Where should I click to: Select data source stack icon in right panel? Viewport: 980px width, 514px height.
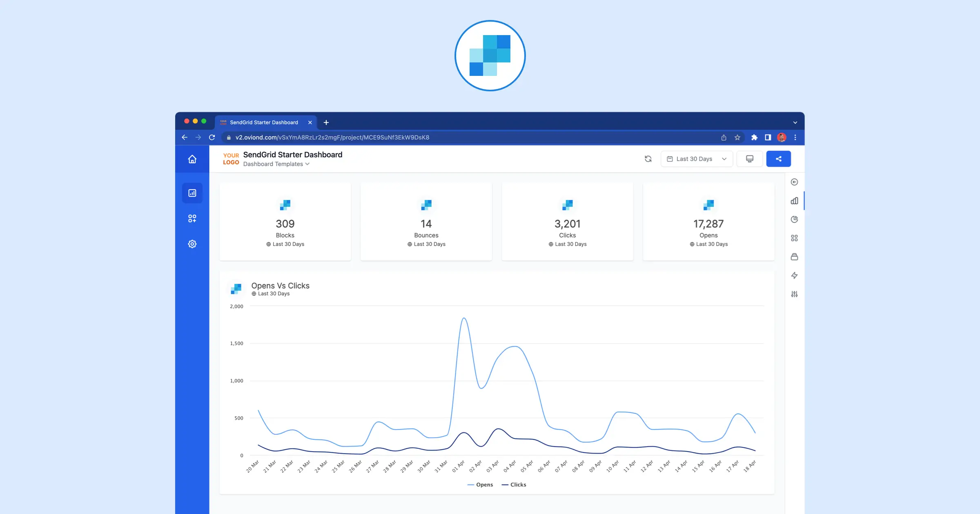tap(794, 257)
